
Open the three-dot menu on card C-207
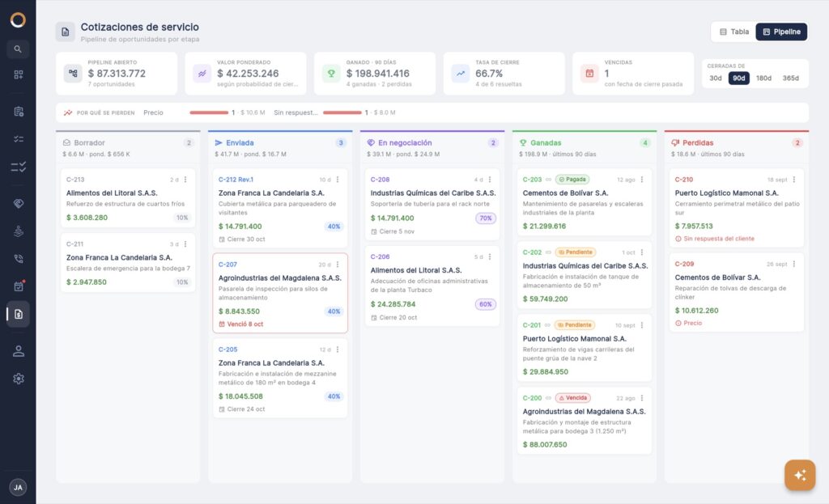[x=338, y=265]
